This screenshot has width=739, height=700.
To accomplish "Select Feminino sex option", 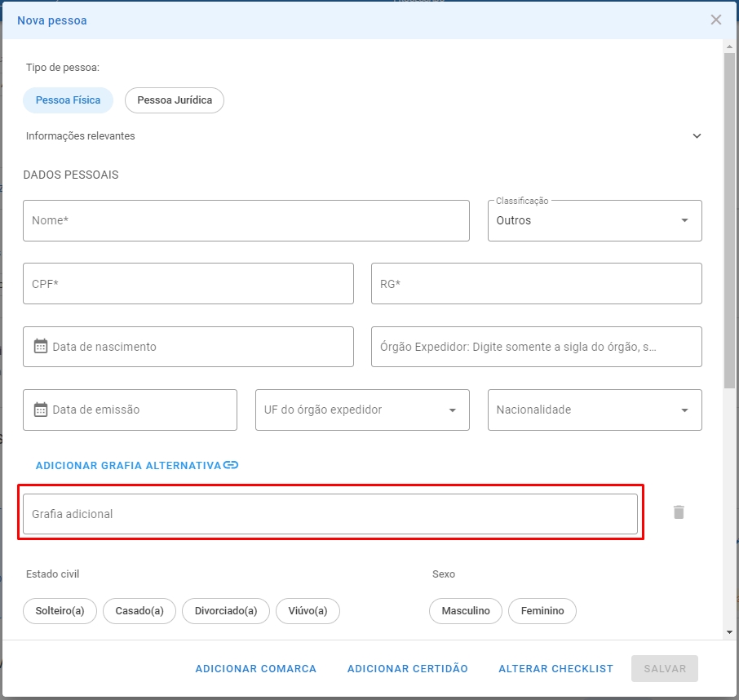I will click(542, 611).
